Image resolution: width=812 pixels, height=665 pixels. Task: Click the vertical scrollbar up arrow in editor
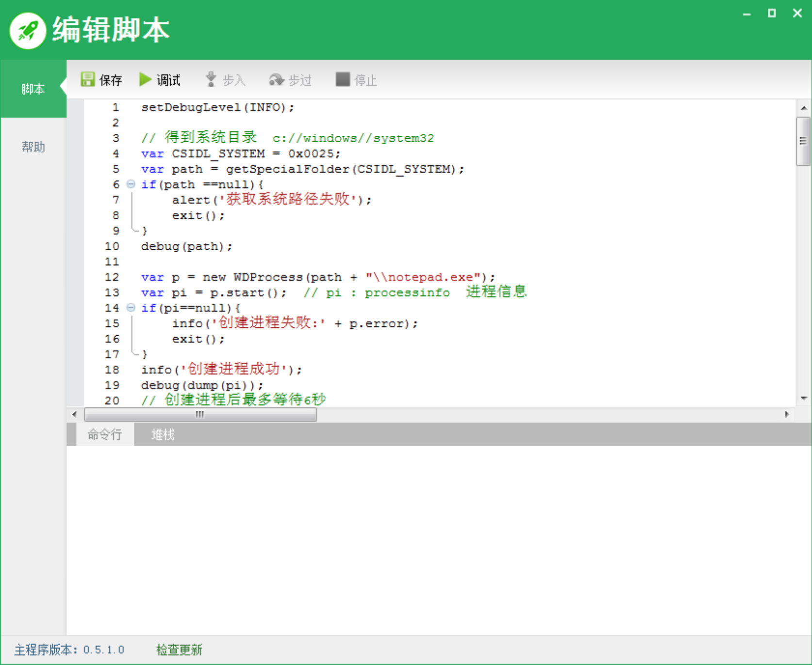[804, 108]
